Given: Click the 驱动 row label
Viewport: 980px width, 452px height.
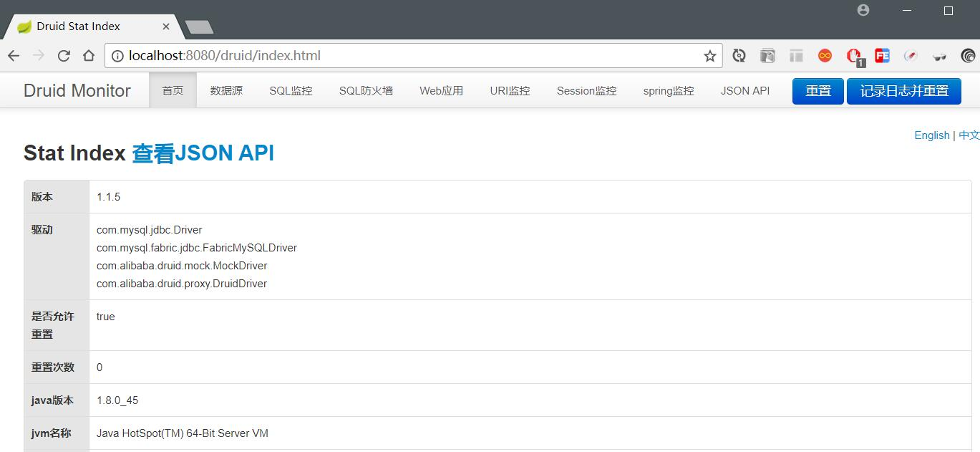Looking at the screenshot, I should [x=42, y=230].
